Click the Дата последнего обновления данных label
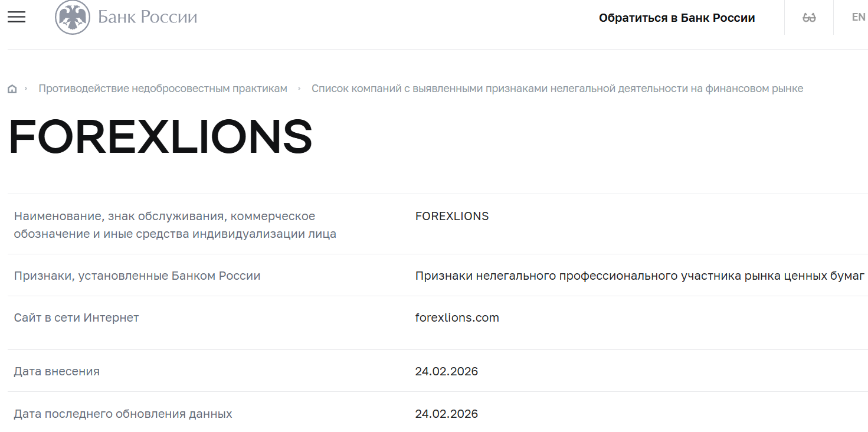Image resolution: width=868 pixels, height=432 pixels. (123, 413)
